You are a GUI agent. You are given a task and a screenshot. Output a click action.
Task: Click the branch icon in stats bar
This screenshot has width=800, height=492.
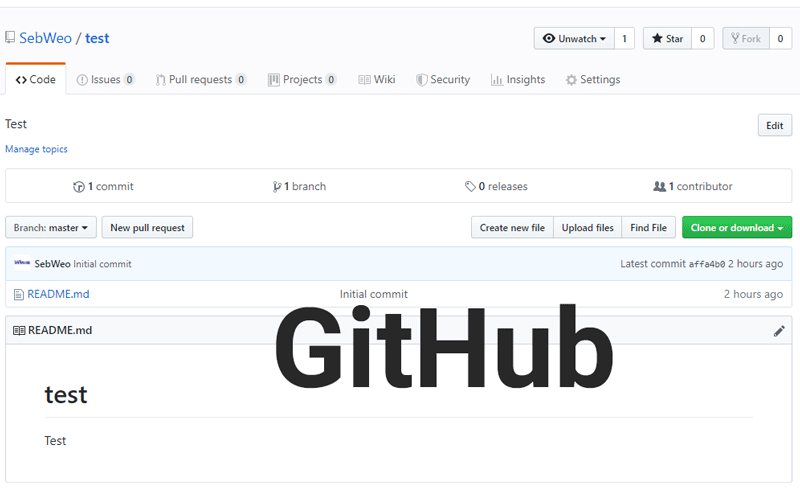277,187
